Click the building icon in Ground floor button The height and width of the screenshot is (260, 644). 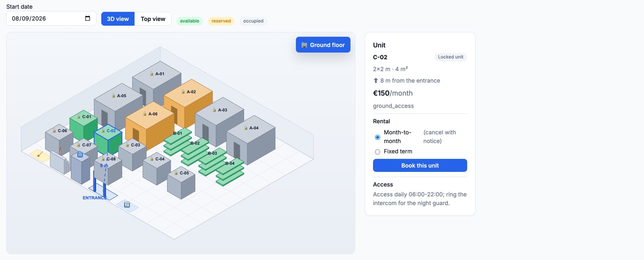pyautogui.click(x=304, y=45)
